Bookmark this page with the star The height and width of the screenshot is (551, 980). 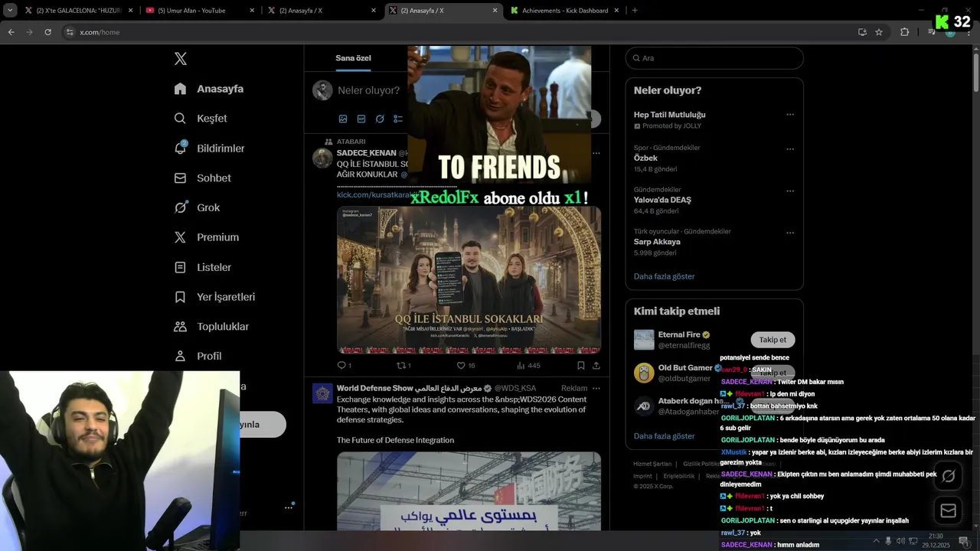879,32
